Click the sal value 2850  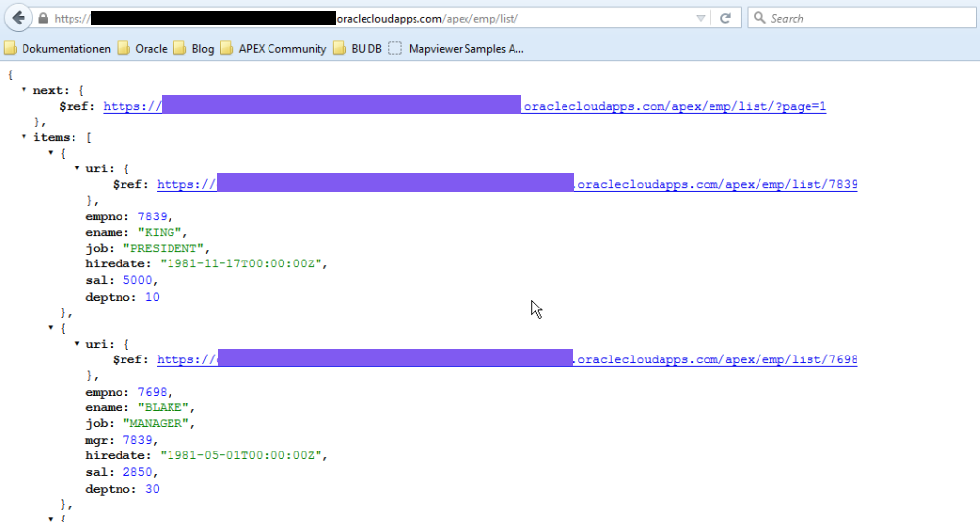pos(137,472)
